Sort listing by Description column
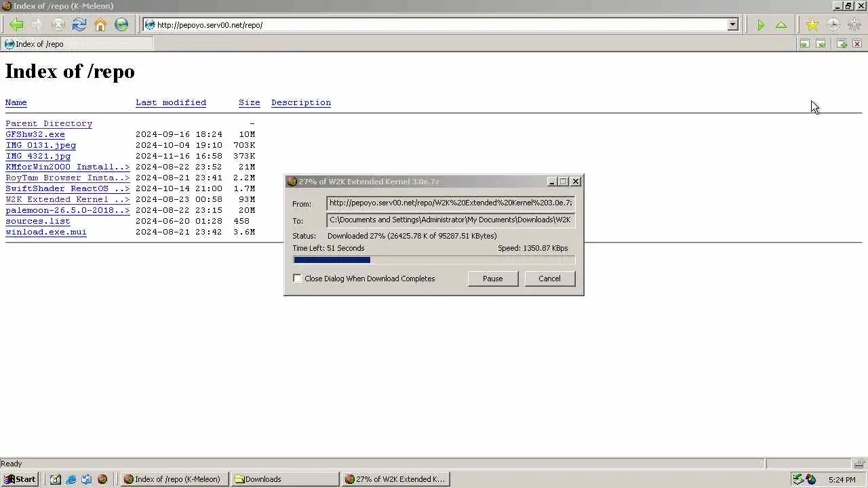 pos(301,102)
